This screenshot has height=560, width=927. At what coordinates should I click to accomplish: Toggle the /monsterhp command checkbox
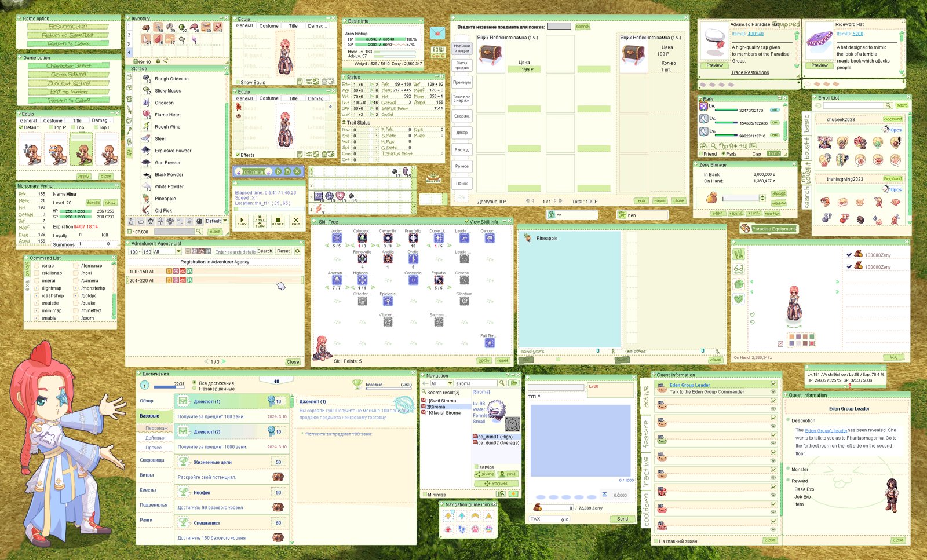[x=76, y=288]
